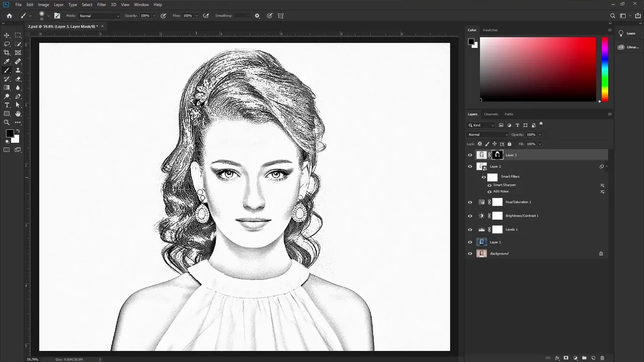Open the Brush Preset picker dropdown

tap(48, 16)
